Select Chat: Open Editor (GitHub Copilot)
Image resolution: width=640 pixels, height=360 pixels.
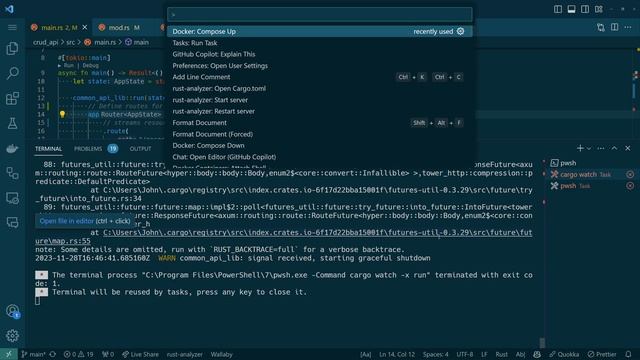pos(320,157)
